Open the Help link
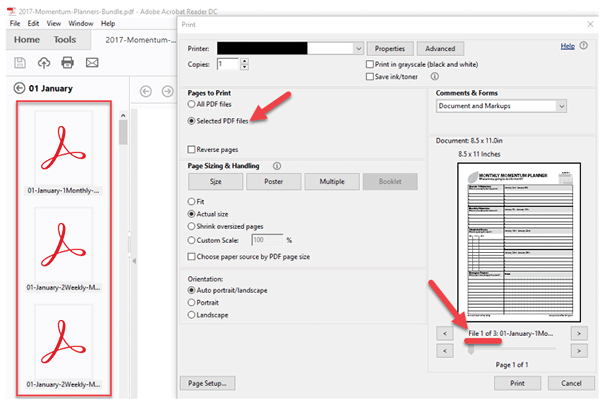600x408 pixels. 567,46
